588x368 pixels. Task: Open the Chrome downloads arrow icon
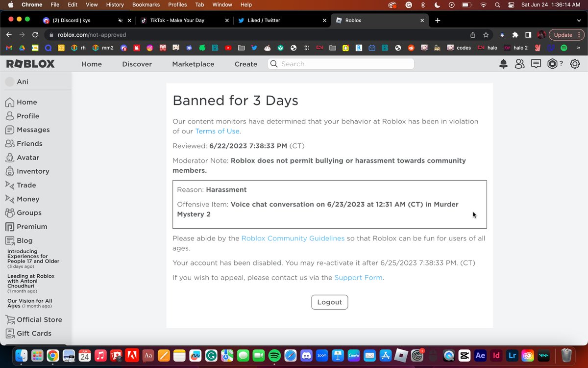pos(502,35)
